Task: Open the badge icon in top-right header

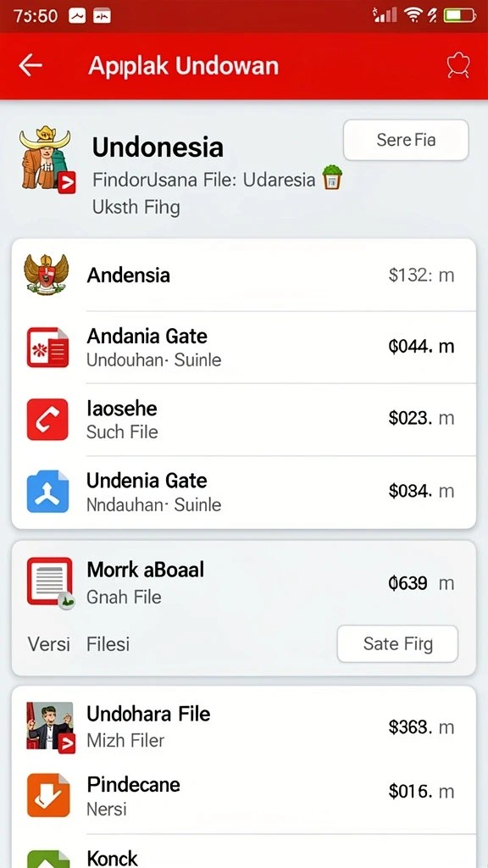Action: (458, 66)
